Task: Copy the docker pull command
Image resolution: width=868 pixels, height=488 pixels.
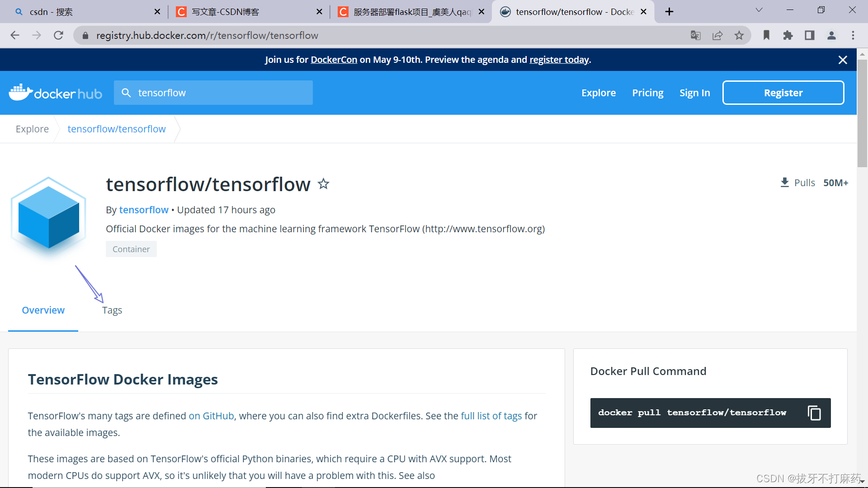Action: pyautogui.click(x=814, y=413)
